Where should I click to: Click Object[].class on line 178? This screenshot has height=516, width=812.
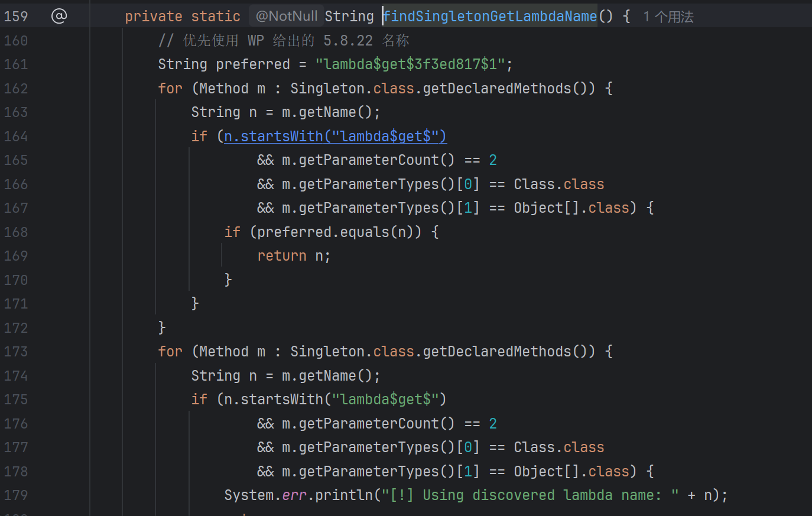[571, 472]
